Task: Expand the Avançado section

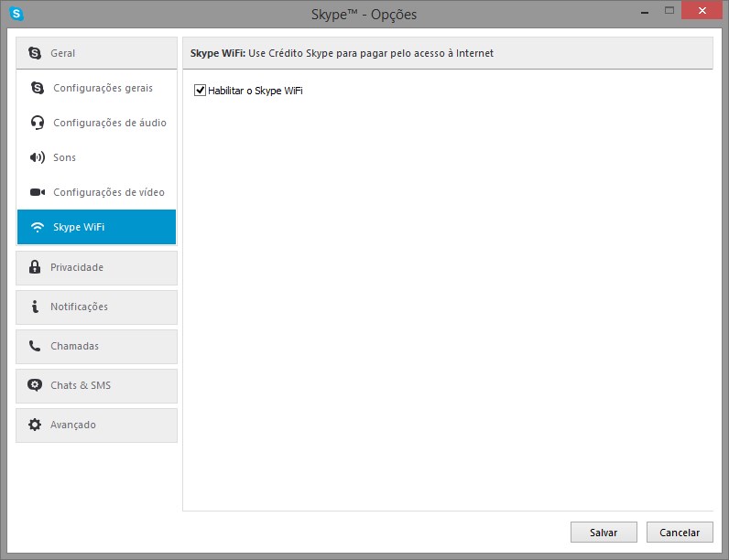Action: tap(97, 425)
